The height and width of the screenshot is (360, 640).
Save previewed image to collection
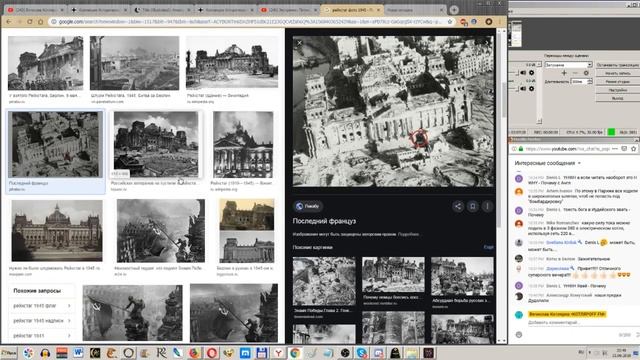(x=473, y=206)
